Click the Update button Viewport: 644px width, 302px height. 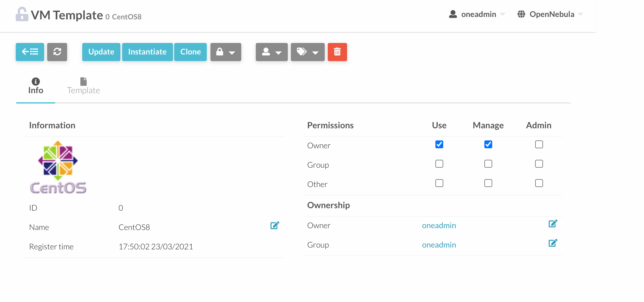[x=101, y=52]
